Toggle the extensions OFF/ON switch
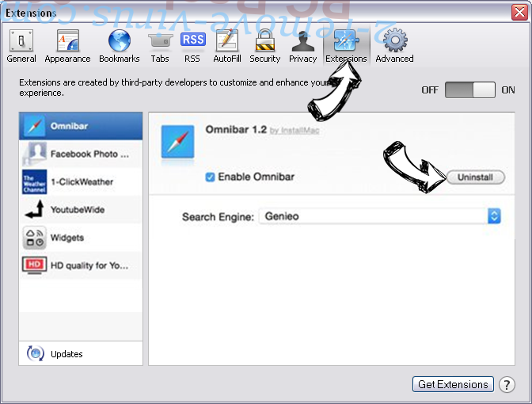Screen dimensions: 532x404 click(x=470, y=90)
